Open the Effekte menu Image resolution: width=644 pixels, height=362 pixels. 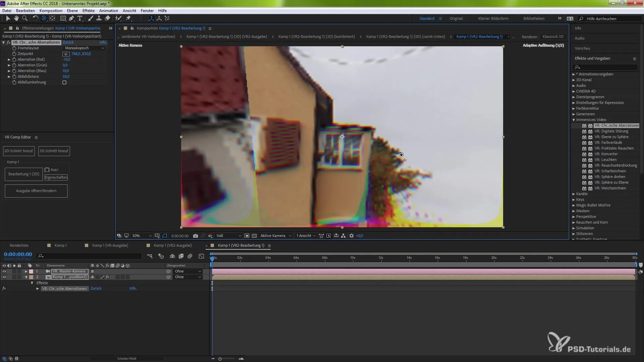pyautogui.click(x=89, y=11)
